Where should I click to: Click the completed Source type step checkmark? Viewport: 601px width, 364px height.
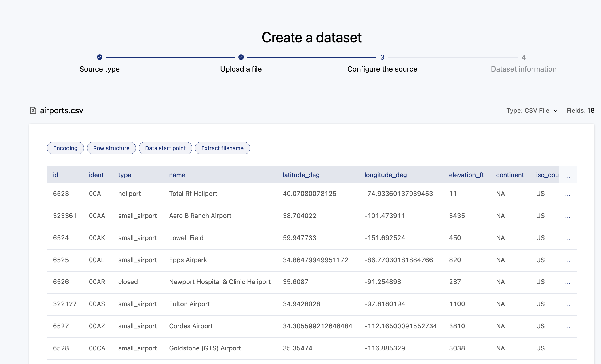pos(100,57)
